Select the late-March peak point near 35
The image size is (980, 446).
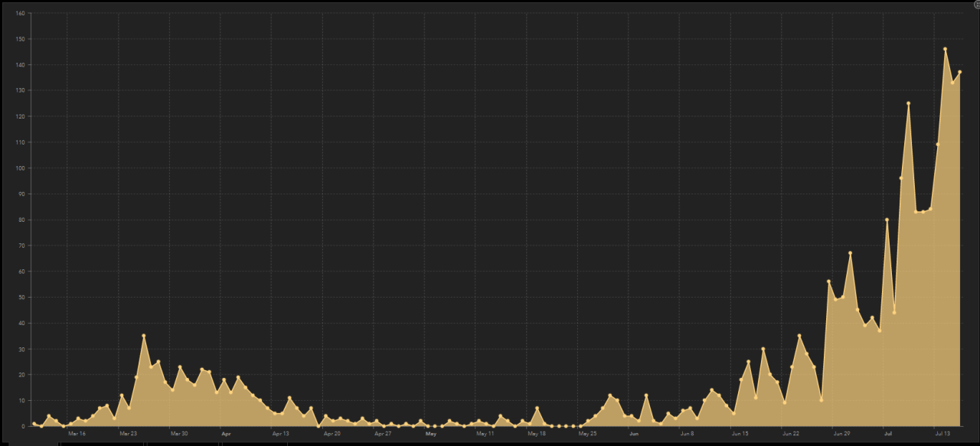coord(143,336)
